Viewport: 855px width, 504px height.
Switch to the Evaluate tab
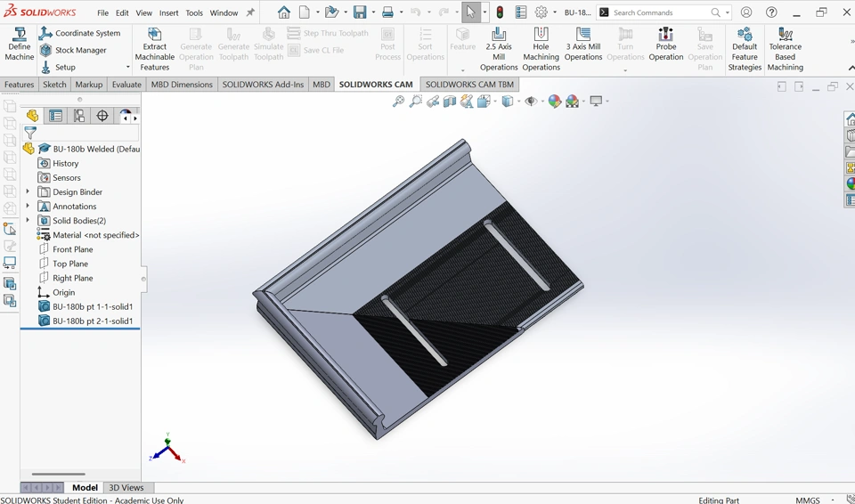[x=126, y=84]
